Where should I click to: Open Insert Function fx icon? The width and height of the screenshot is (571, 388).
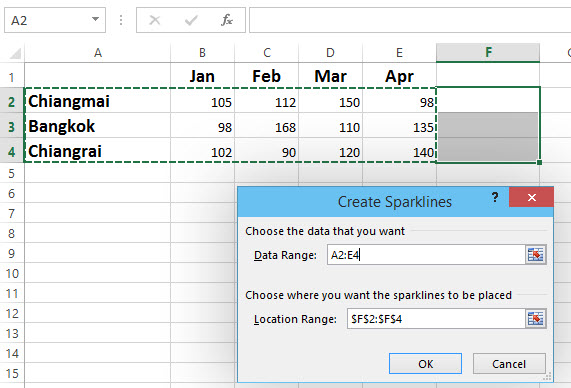click(x=227, y=20)
